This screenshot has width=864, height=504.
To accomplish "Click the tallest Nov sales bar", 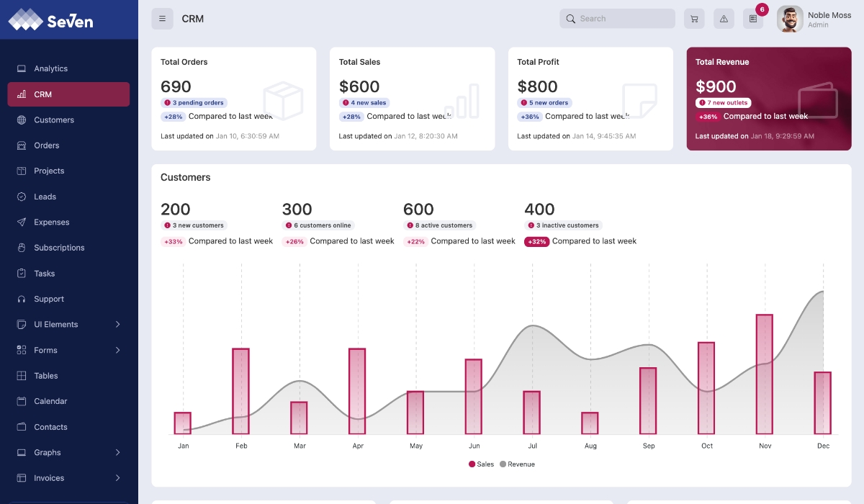I will pyautogui.click(x=765, y=374).
